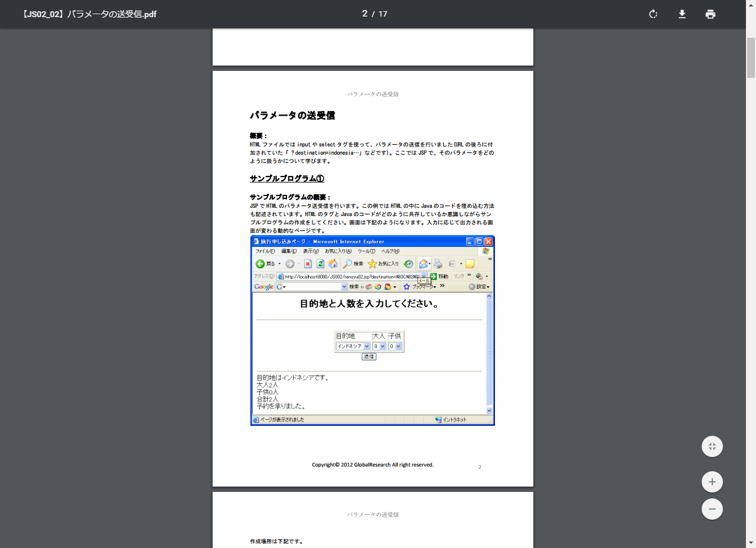Click the 送信 submit button
The width and height of the screenshot is (756, 548).
tap(369, 357)
